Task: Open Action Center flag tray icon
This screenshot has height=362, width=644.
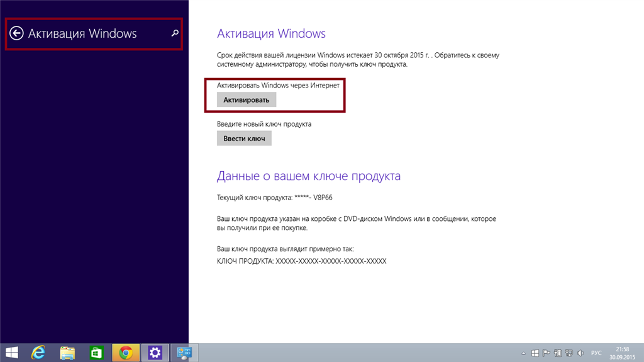Action: pyautogui.click(x=547, y=353)
